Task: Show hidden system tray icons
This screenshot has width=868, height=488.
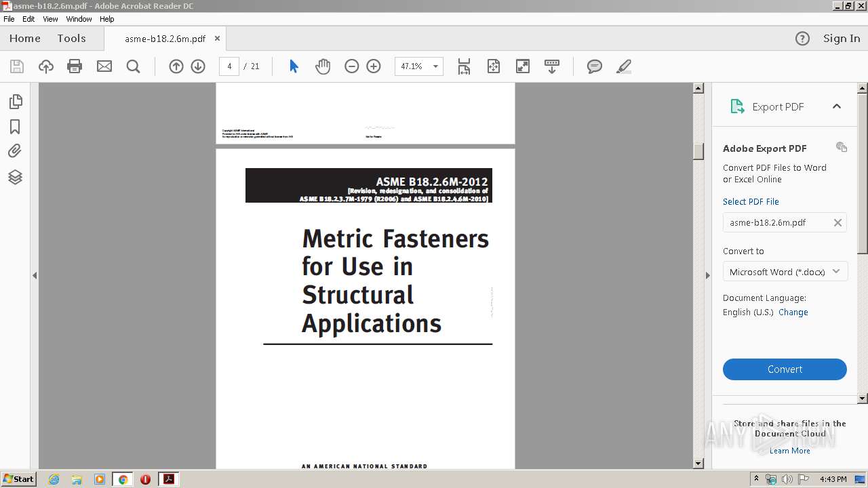Action: (x=757, y=479)
